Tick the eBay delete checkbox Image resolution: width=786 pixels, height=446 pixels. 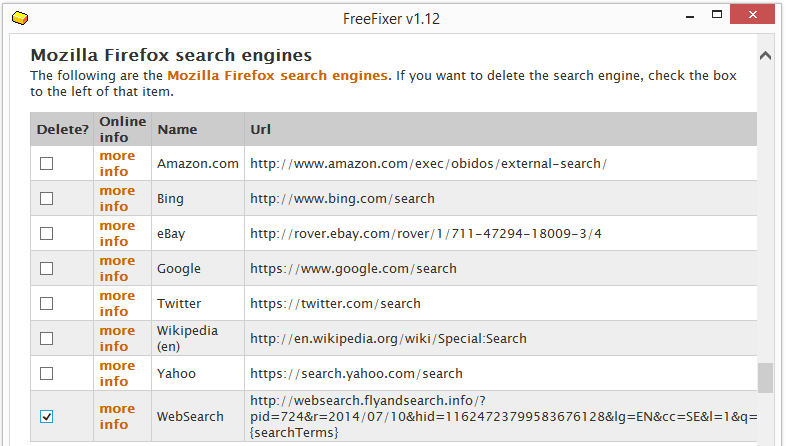47,234
